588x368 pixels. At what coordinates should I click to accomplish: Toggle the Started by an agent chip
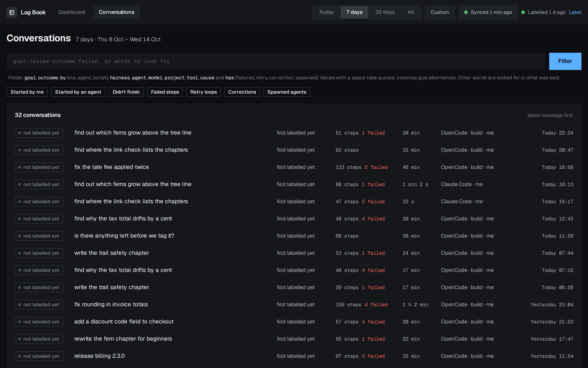(78, 92)
